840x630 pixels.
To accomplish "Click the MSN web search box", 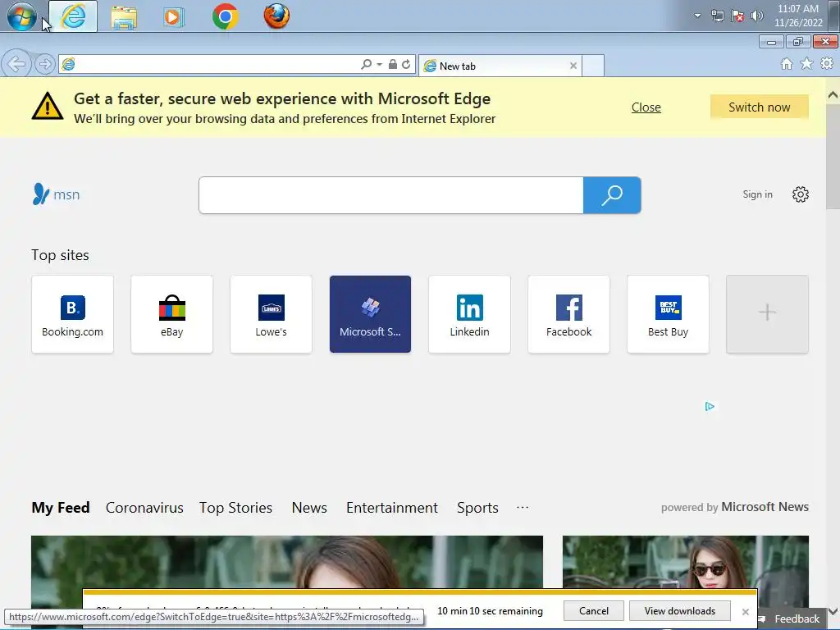I will [x=391, y=195].
